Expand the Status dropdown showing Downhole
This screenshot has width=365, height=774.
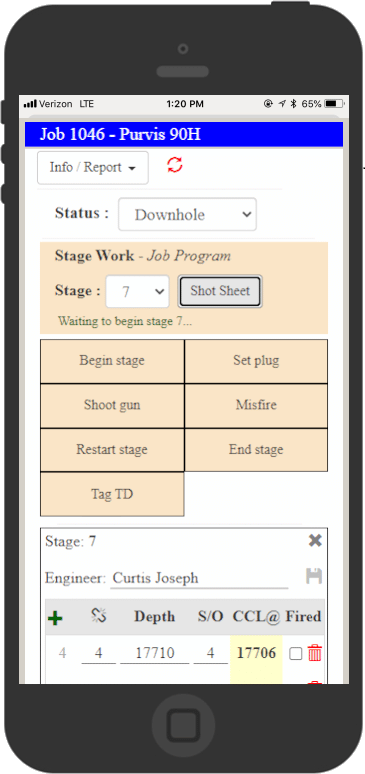pyautogui.click(x=187, y=214)
